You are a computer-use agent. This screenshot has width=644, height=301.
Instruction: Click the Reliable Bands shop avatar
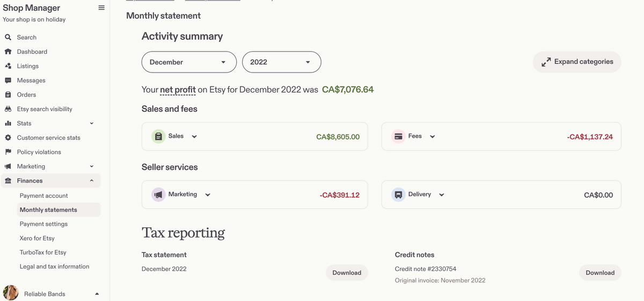[x=10, y=293]
